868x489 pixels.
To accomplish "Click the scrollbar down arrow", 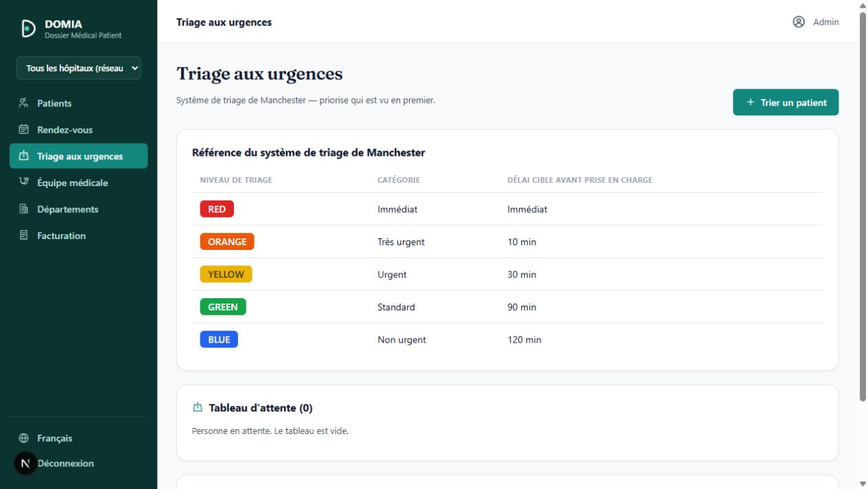I will 863,484.
